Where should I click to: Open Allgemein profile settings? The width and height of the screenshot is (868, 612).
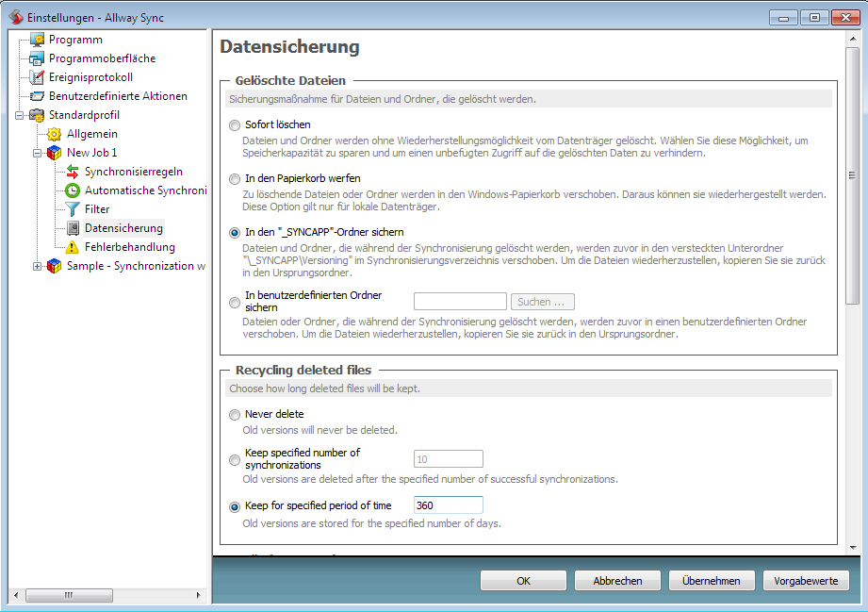(92, 134)
